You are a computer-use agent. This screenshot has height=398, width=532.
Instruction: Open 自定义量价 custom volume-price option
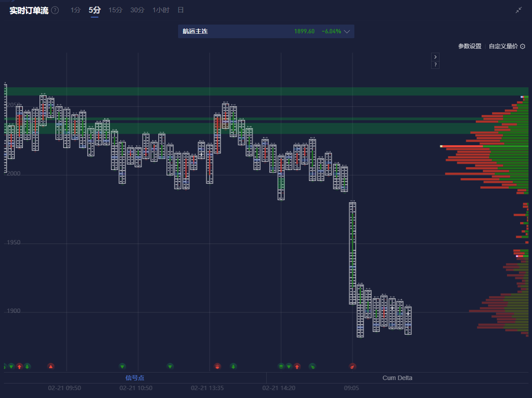pyautogui.click(x=503, y=46)
